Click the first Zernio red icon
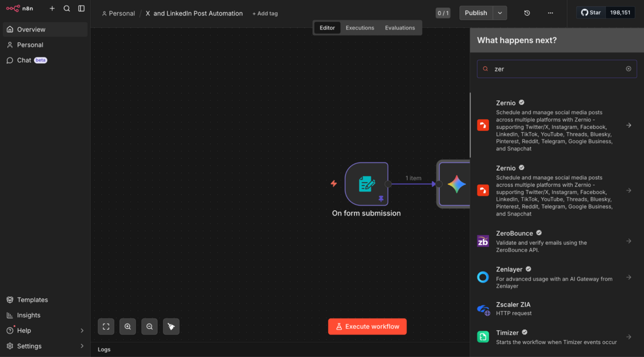 [x=483, y=125]
